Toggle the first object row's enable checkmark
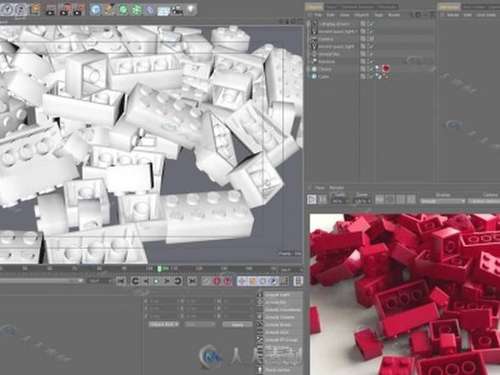The width and height of the screenshot is (500, 375). tap(370, 24)
